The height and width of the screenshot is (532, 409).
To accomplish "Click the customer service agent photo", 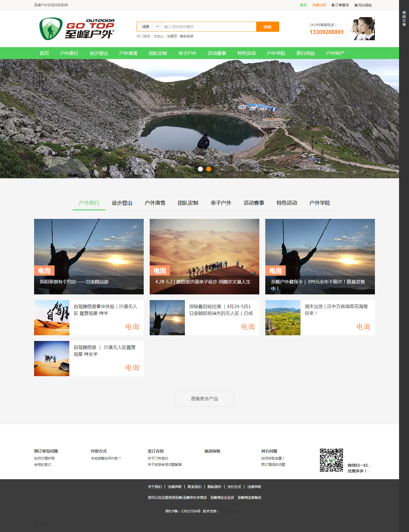I will (363, 29).
